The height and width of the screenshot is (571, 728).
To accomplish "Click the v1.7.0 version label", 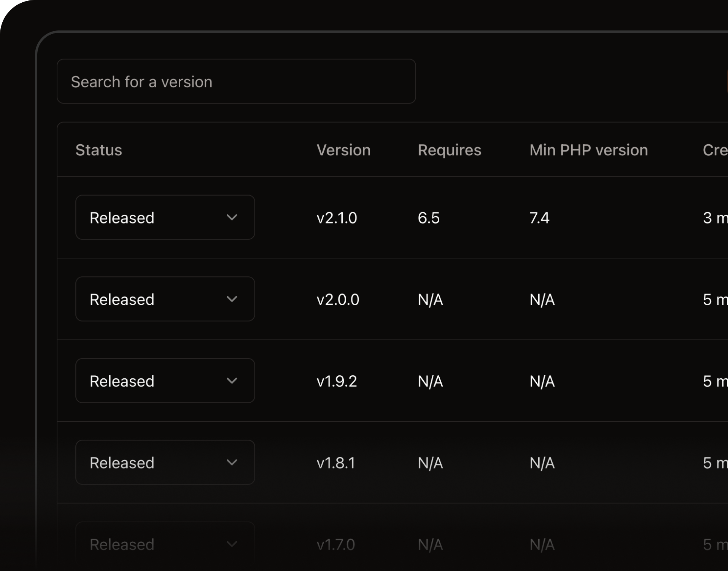I will point(336,544).
